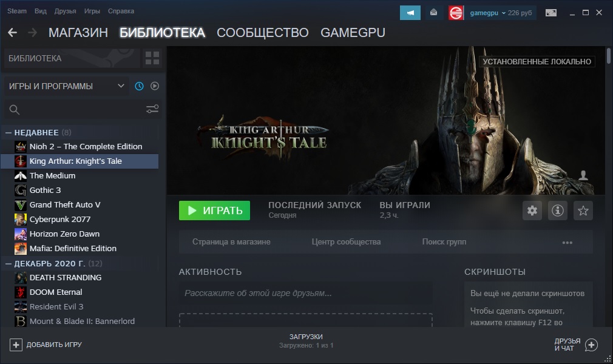The image size is (613, 364).
Task: Click wallet balance 226 руб
Action: (x=520, y=13)
